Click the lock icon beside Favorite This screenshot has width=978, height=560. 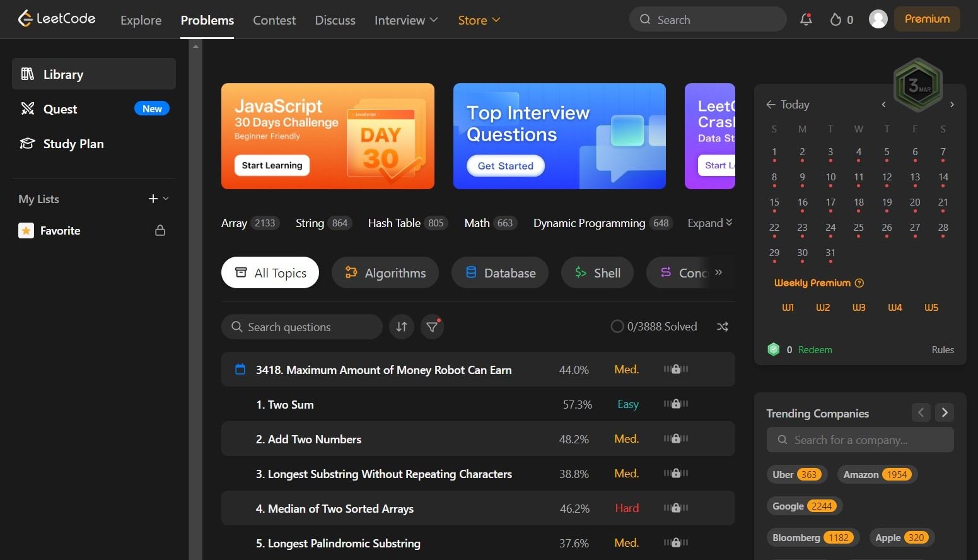(160, 230)
